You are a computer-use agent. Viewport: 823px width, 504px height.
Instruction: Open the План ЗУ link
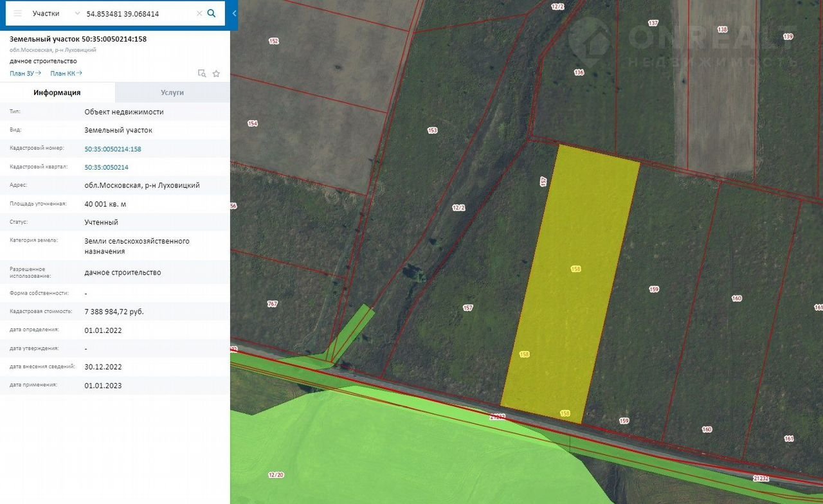click(x=25, y=73)
